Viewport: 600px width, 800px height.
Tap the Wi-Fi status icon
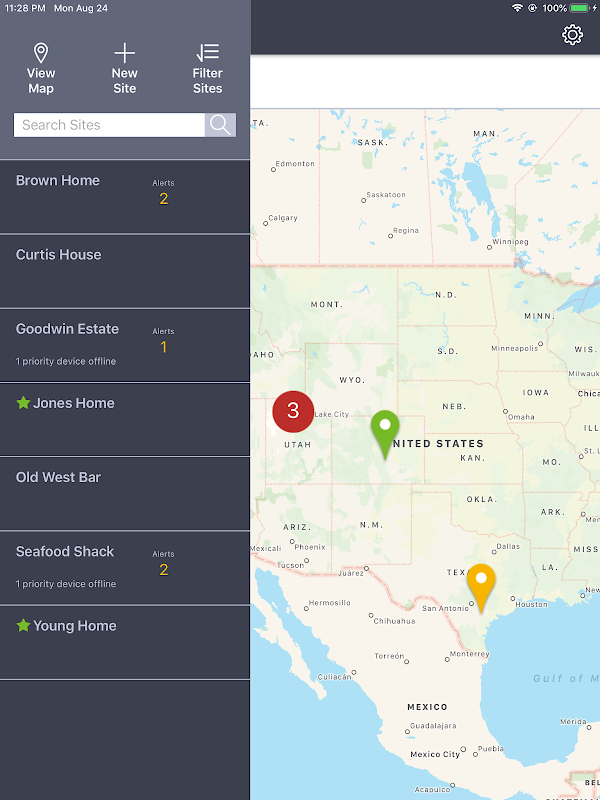[517, 8]
